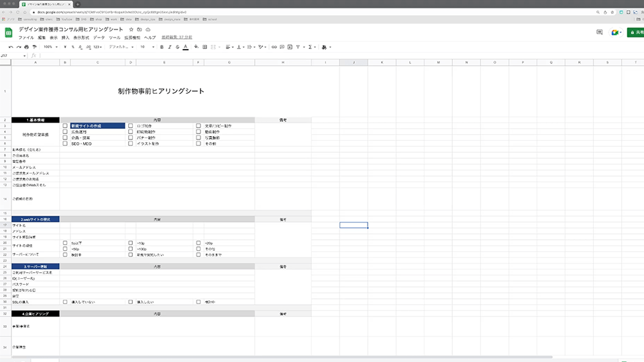The width and height of the screenshot is (644, 362).
Task: Open the 100% zoom dropdown
Action: (50, 47)
